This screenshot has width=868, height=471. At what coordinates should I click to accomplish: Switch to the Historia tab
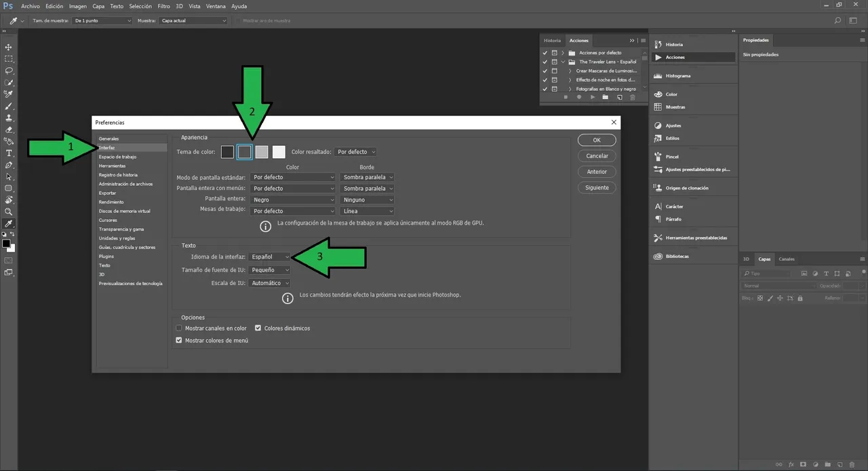(x=552, y=41)
